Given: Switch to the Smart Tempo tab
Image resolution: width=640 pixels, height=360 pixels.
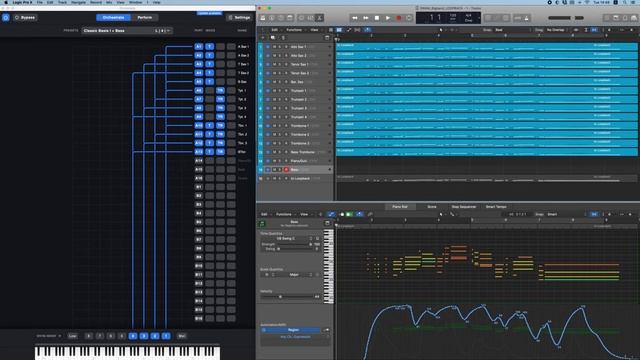Looking at the screenshot, I should pos(496,207).
